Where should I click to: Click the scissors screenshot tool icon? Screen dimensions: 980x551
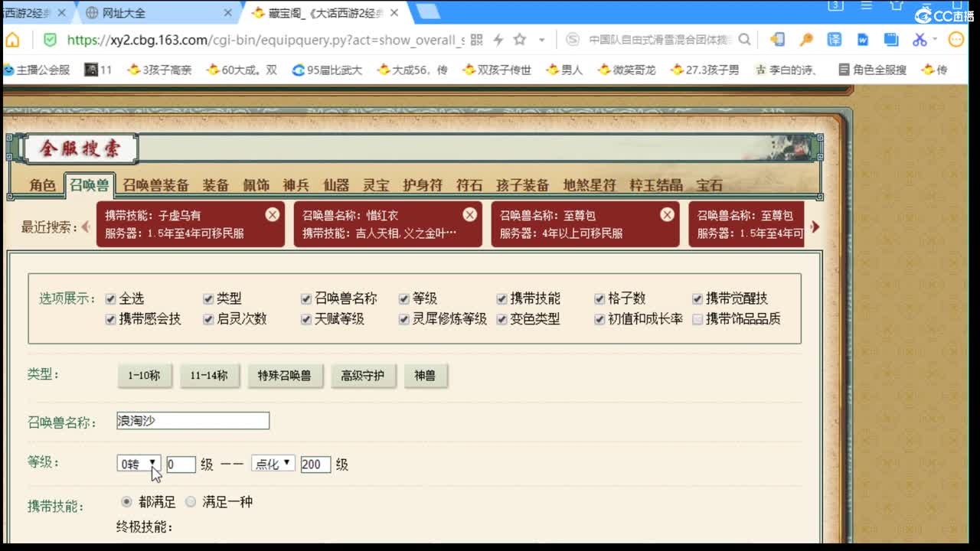pyautogui.click(x=920, y=40)
